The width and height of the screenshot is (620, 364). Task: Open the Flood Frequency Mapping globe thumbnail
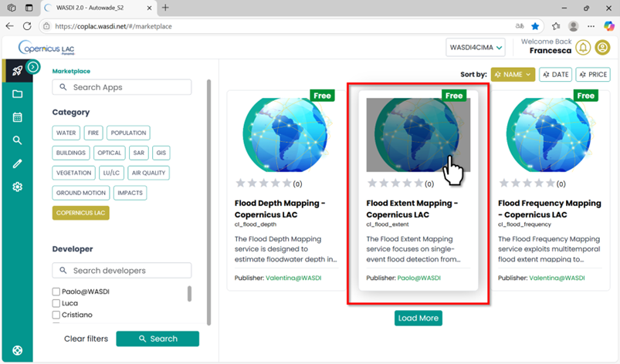point(550,135)
